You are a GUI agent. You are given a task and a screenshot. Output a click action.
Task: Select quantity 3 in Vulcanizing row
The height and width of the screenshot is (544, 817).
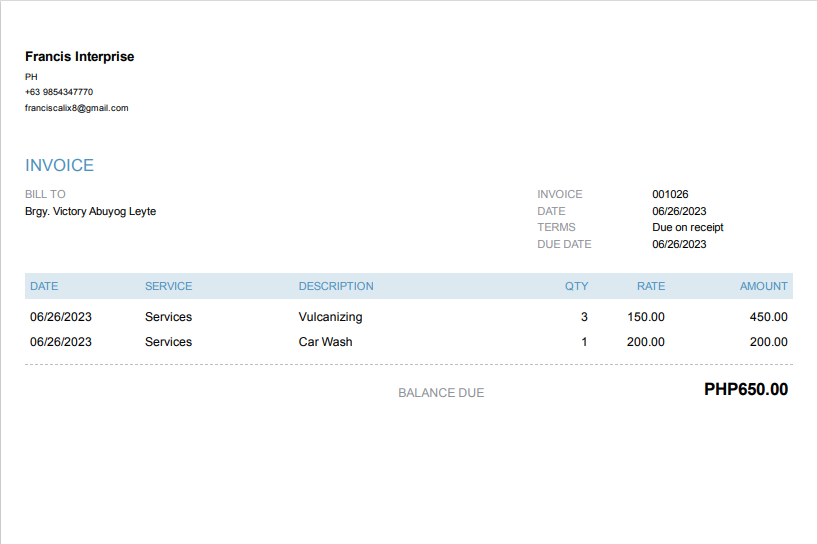click(x=584, y=317)
